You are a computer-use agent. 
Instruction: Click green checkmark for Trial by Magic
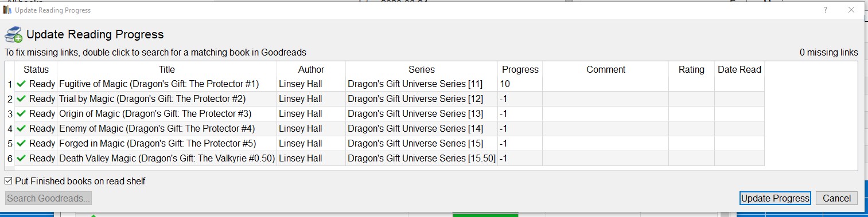(22, 99)
